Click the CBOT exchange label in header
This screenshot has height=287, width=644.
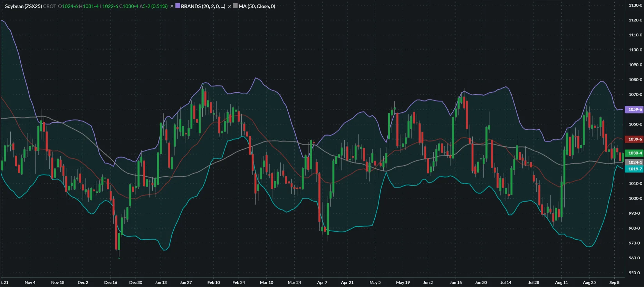coord(50,6)
